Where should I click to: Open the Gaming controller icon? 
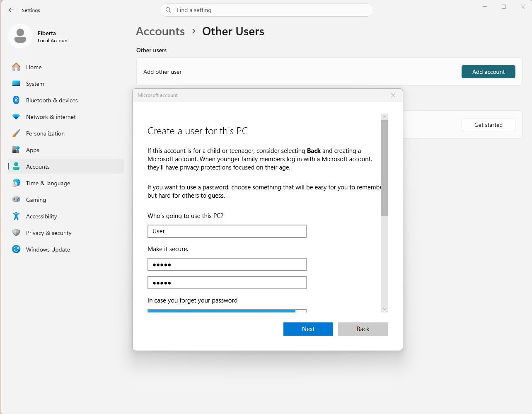16,200
